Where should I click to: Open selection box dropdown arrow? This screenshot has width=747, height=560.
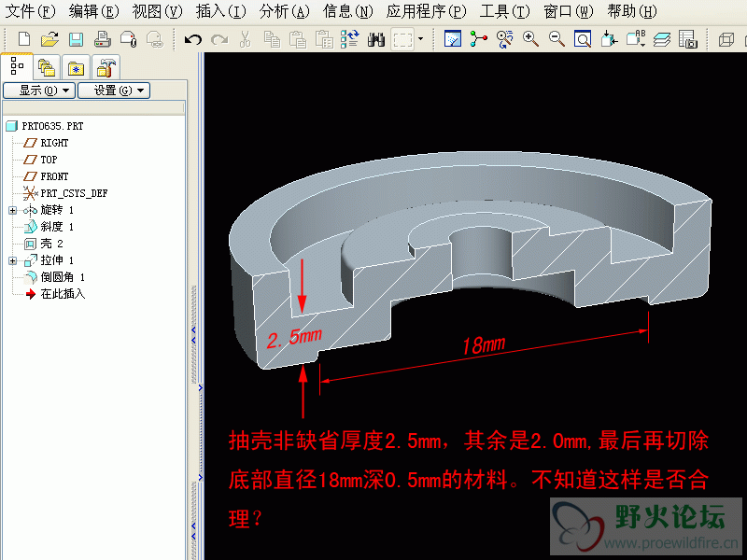(420, 39)
